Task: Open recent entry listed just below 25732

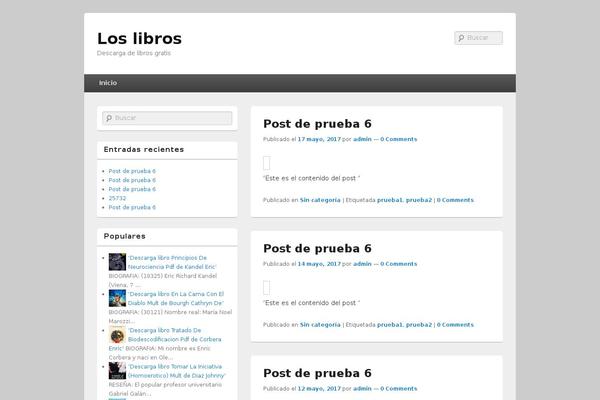Action: tap(132, 207)
